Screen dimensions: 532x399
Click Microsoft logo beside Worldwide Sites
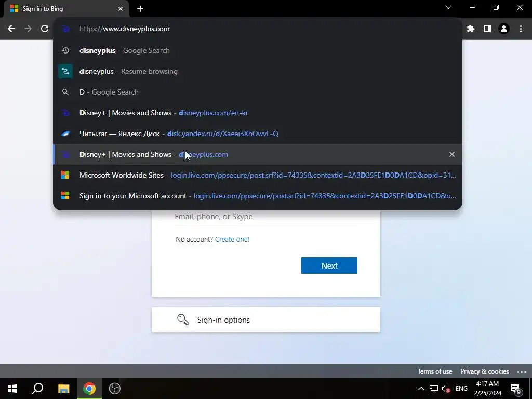(x=65, y=175)
